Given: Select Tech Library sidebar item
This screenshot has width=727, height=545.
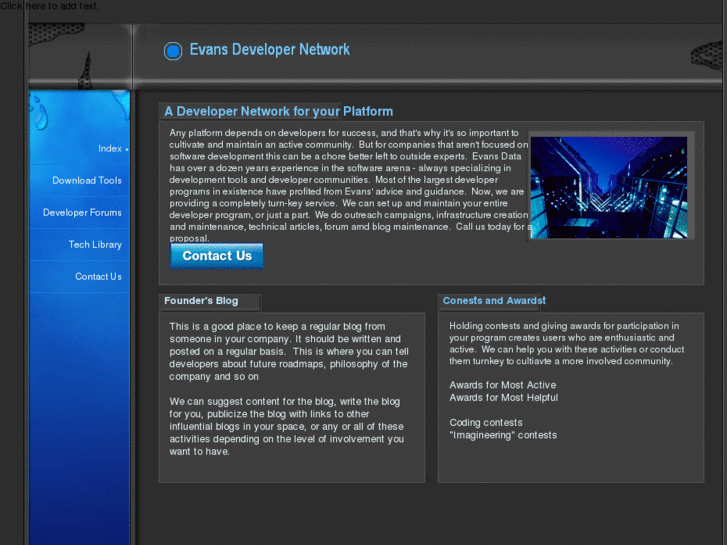Looking at the screenshot, I should [95, 244].
